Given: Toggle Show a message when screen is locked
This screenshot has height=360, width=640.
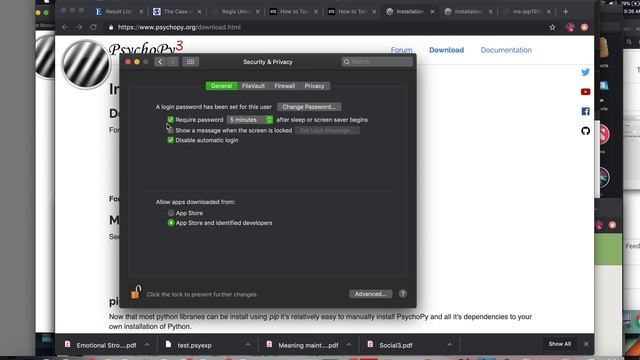Looking at the screenshot, I should coord(171,130).
